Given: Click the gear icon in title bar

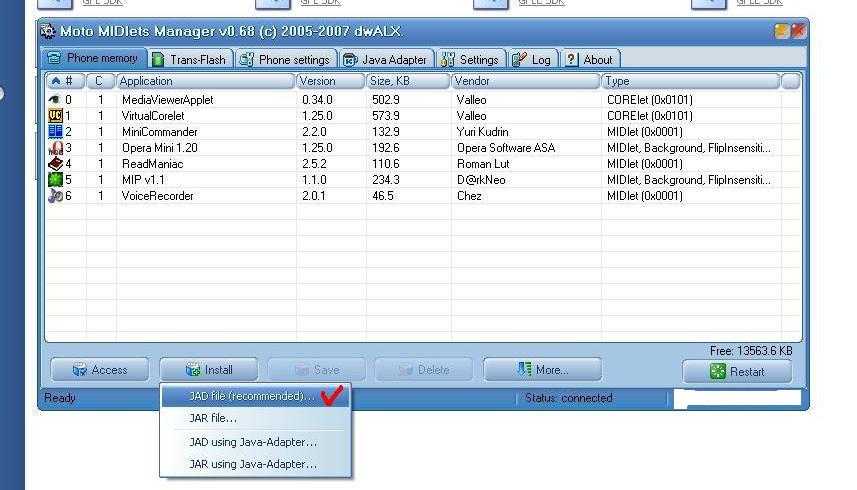Looking at the screenshot, I should coord(48,31).
